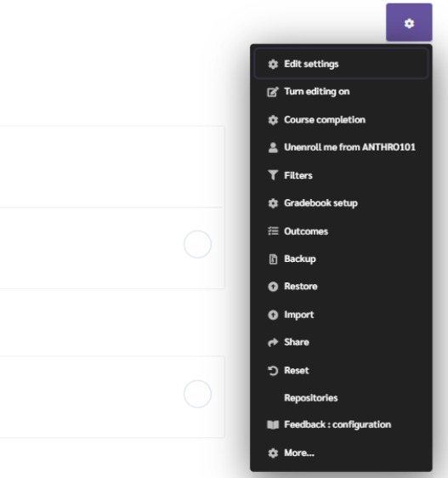Open the purple gear actions menu button
This screenshot has width=448, height=478.
[409, 23]
